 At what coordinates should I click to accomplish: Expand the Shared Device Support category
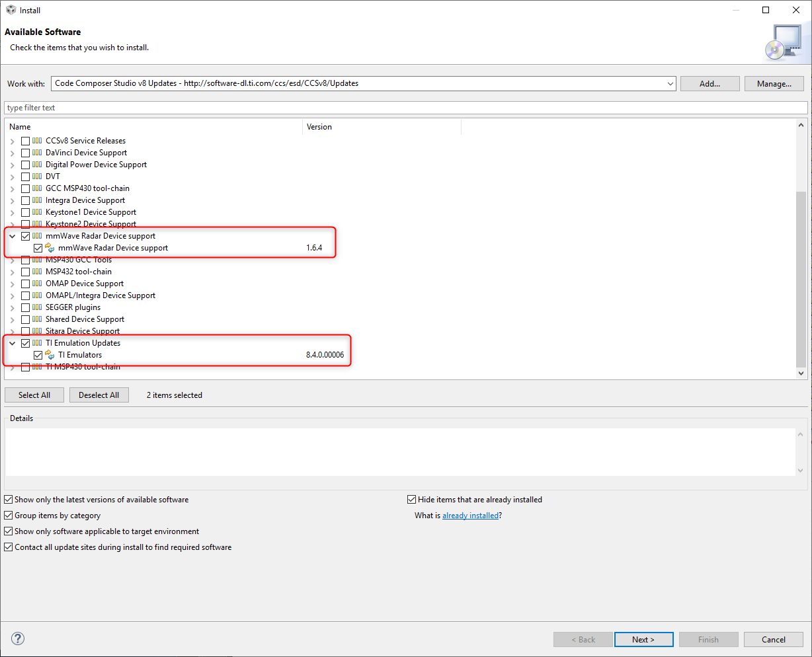[x=12, y=319]
